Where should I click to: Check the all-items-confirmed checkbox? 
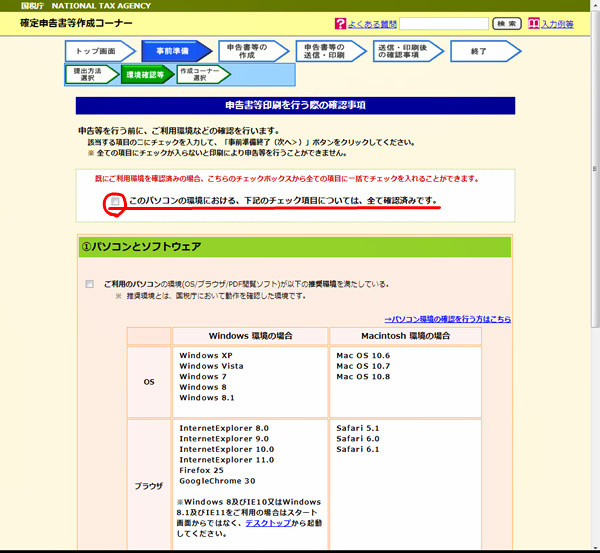click(115, 201)
